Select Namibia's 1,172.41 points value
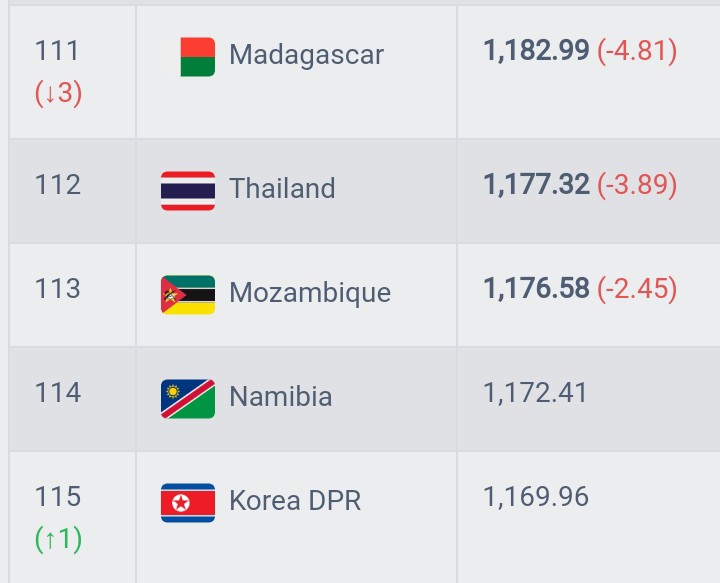 click(535, 393)
